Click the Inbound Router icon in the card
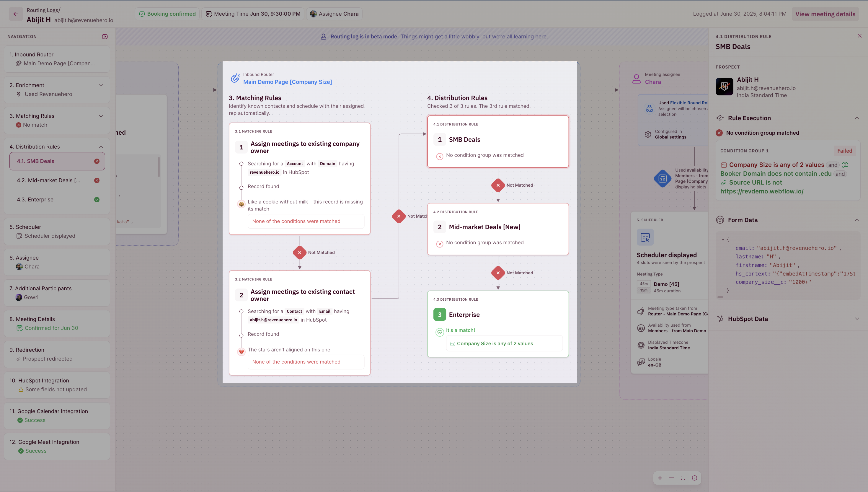Image resolution: width=868 pixels, height=492 pixels. click(x=235, y=78)
